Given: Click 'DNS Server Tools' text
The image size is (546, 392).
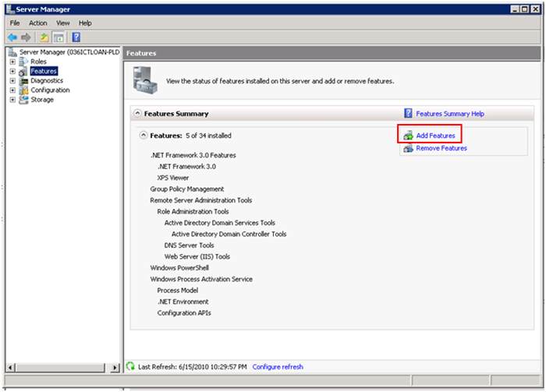Looking at the screenshot, I should [189, 245].
